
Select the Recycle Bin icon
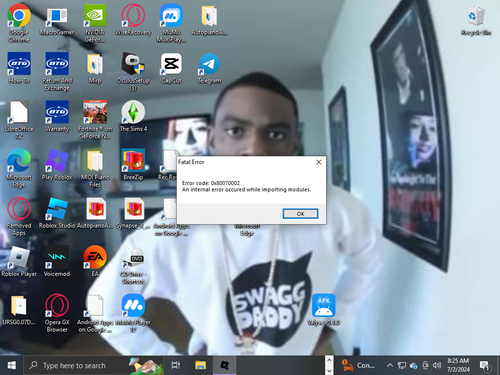tap(476, 20)
